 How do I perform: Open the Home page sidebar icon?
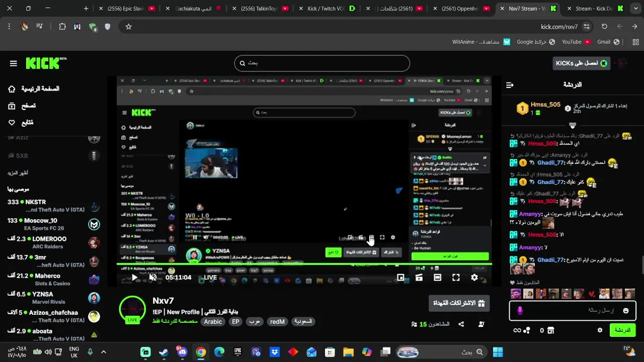click(x=12, y=89)
